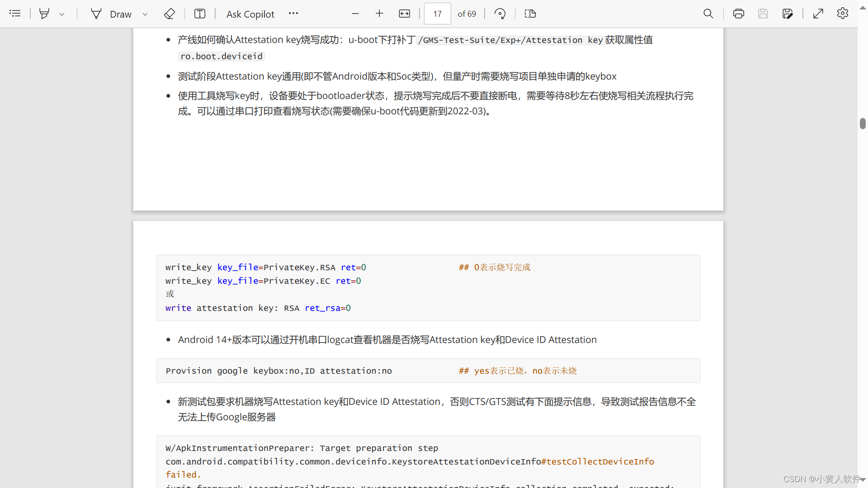The height and width of the screenshot is (488, 868).
Task: Open Ask Copilot
Action: (250, 14)
